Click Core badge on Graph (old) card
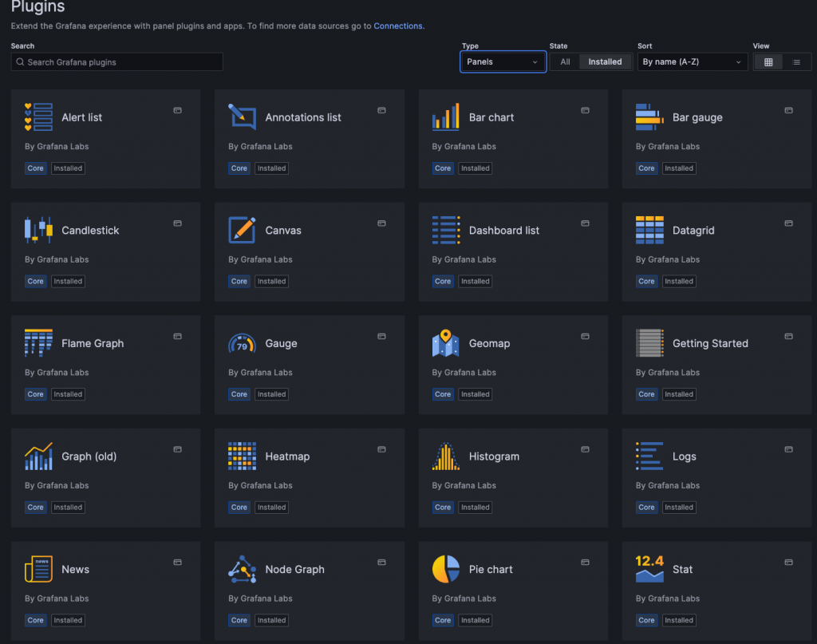The image size is (817, 644). tap(35, 508)
